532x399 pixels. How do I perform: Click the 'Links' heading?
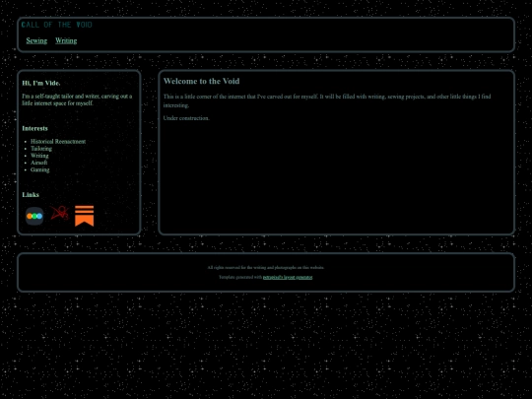[x=31, y=195]
